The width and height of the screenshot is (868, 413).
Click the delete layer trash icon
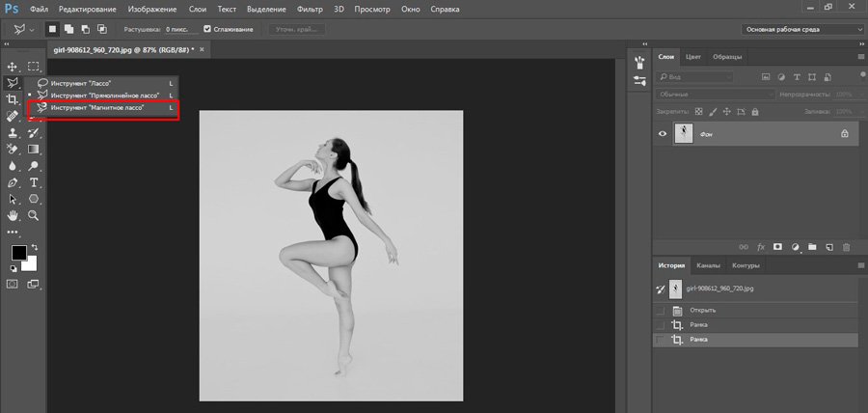(x=846, y=247)
